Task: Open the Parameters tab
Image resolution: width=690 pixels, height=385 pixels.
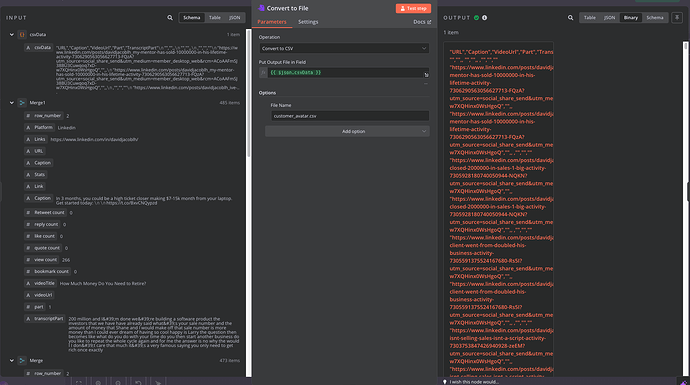Action: tap(272, 22)
